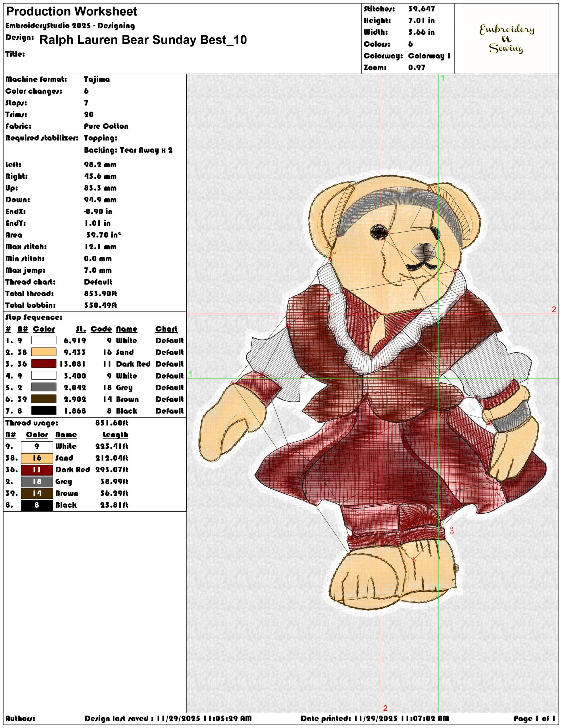Click the Embroidery N Sewing logo
Image resolution: width=562 pixels, height=728 pixels.
coord(506,39)
